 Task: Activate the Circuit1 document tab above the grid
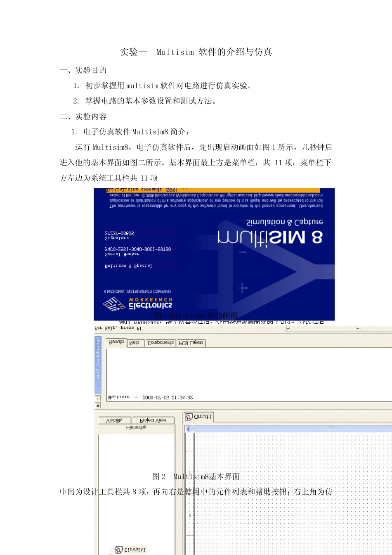tap(199, 417)
